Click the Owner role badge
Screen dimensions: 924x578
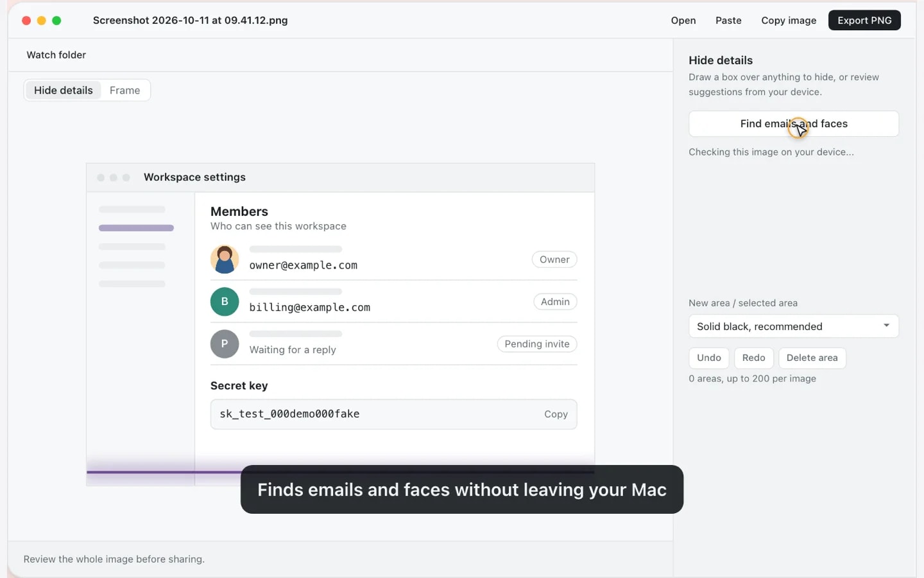pos(554,259)
